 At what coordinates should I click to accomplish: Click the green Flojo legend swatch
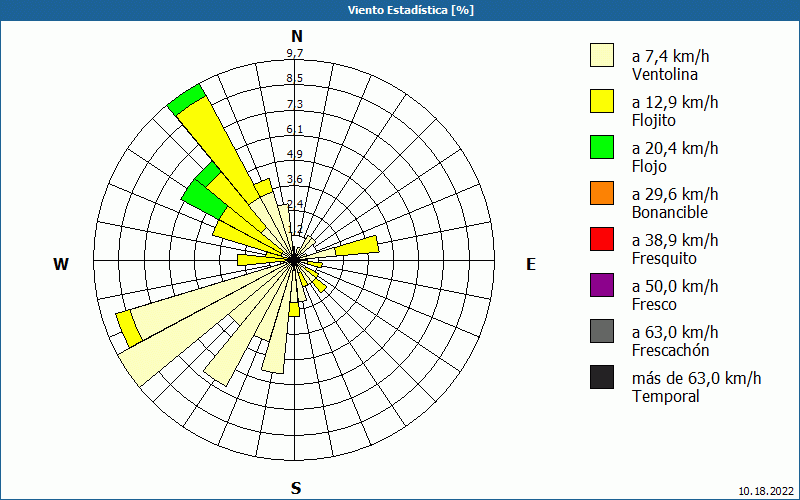point(602,147)
